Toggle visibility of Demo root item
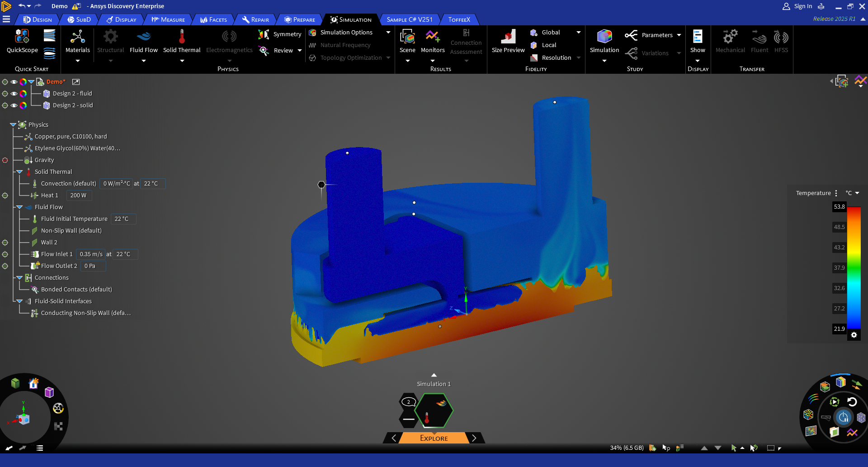Screen dimensions: 868x467 tap(14, 82)
